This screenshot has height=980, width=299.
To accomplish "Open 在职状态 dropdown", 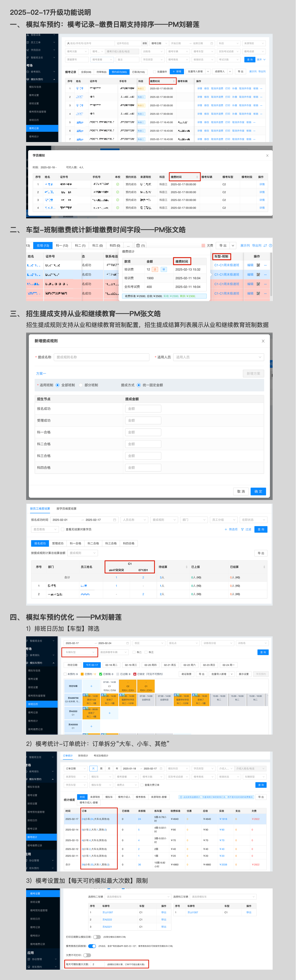I will pos(254,520).
